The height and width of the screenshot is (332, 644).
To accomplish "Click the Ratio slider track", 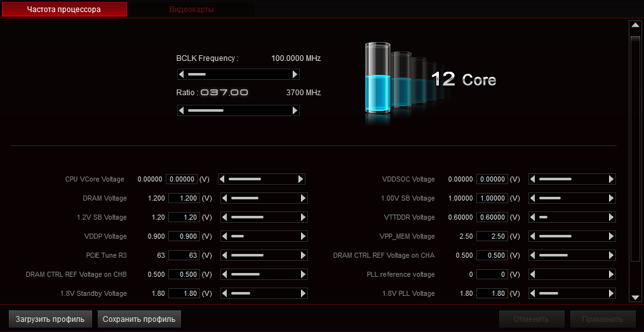I will click(238, 110).
